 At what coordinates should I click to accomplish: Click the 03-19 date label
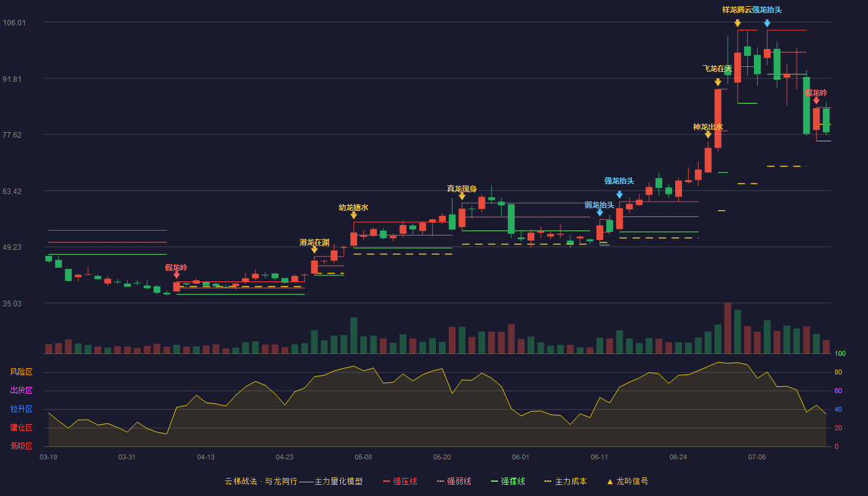[48, 457]
